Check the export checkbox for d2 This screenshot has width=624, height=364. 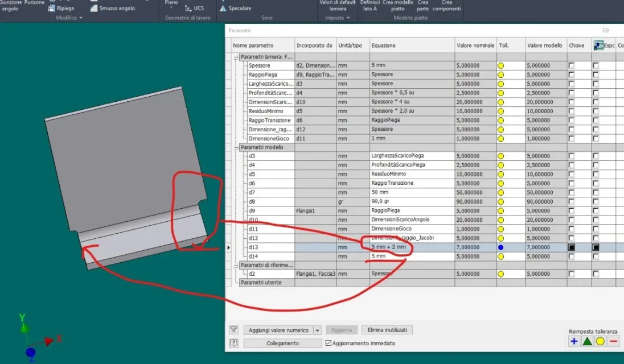(596, 274)
